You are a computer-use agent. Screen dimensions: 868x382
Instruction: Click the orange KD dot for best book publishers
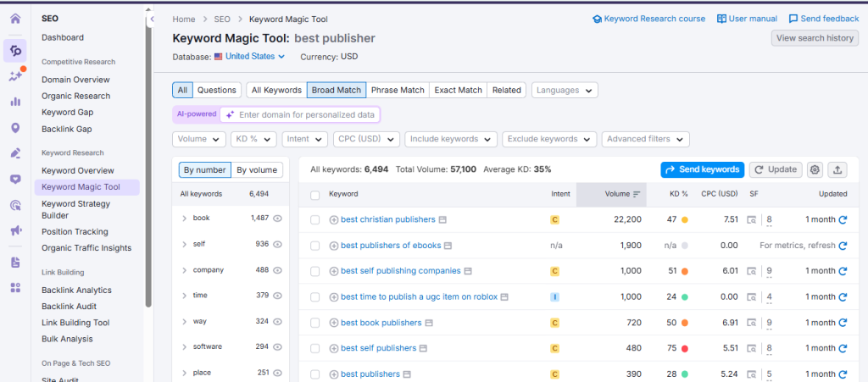coord(684,323)
